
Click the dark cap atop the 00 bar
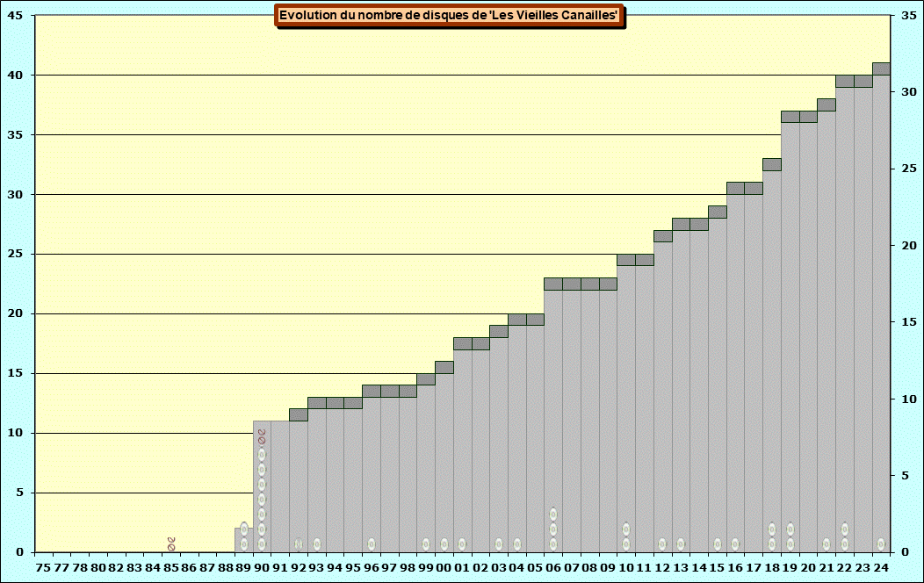444,368
